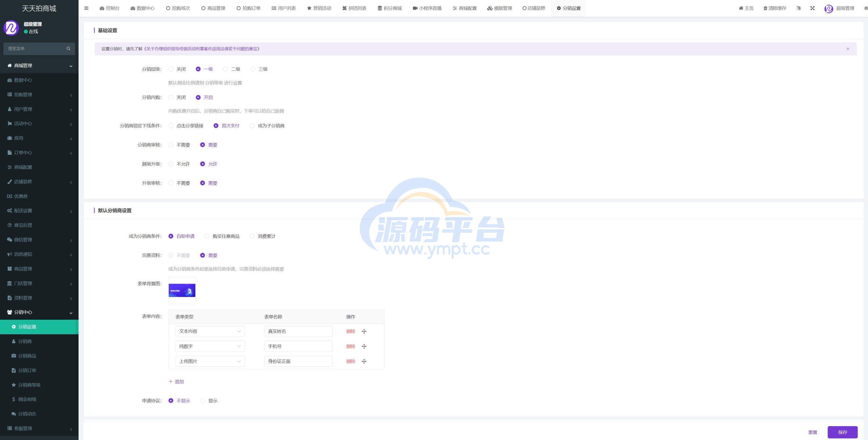Delete the 真实姓名 form row

[x=351, y=331]
